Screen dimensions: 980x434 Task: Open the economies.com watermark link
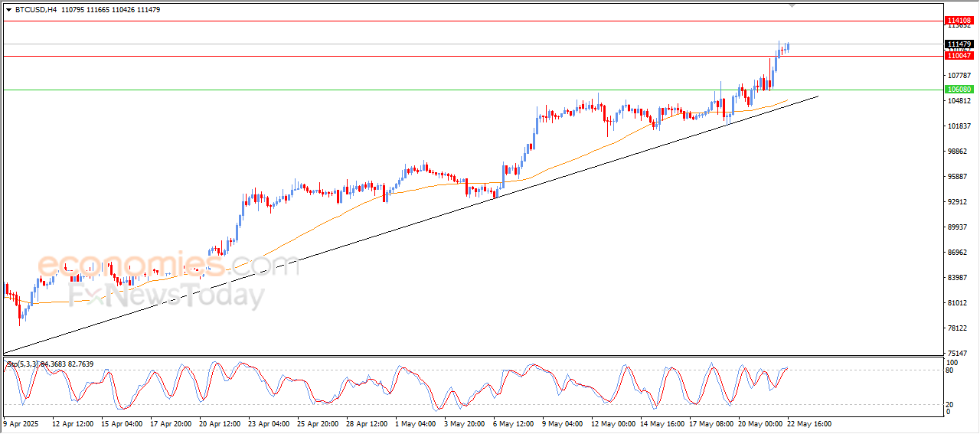[168, 266]
